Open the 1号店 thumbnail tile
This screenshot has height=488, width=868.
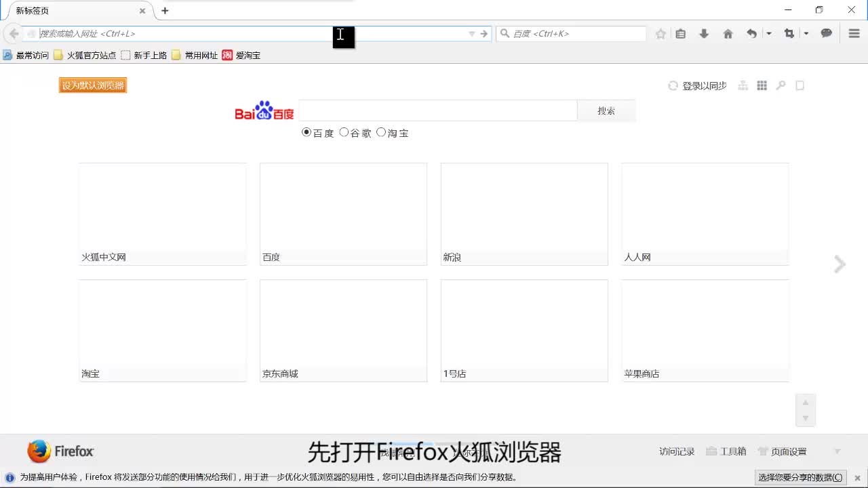pyautogui.click(x=524, y=330)
